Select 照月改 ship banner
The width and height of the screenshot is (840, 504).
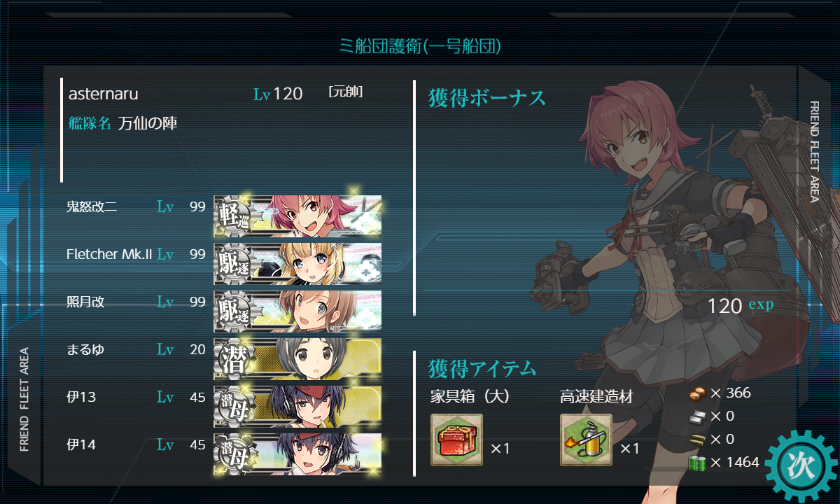[x=297, y=311]
